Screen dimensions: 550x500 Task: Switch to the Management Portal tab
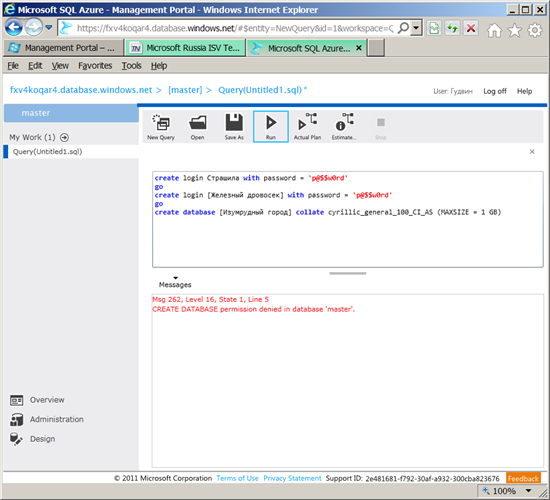pos(63,48)
